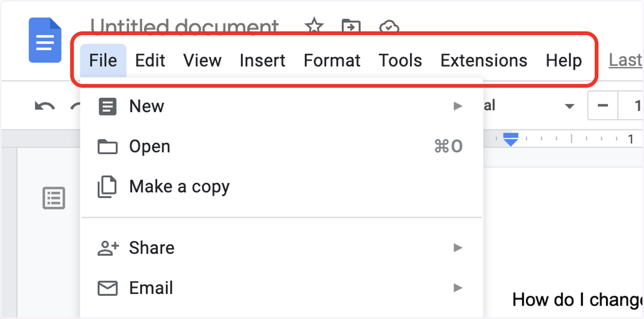Show the document outline icon
This screenshot has width=644, height=319.
coord(54,198)
